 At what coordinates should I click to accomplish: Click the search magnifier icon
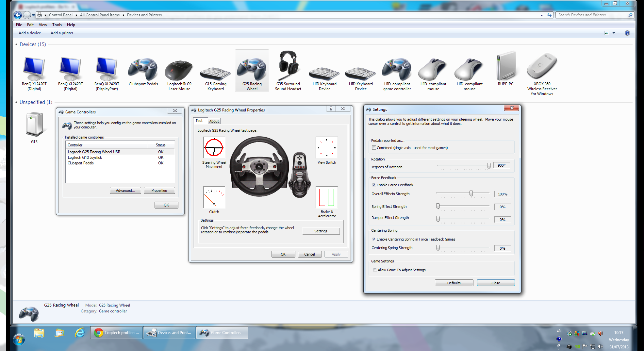tap(630, 15)
